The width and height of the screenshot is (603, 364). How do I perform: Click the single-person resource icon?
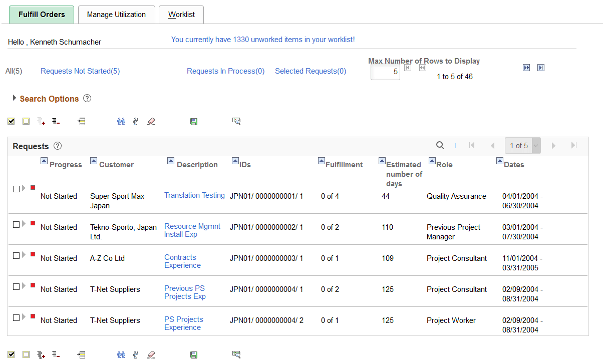(136, 121)
